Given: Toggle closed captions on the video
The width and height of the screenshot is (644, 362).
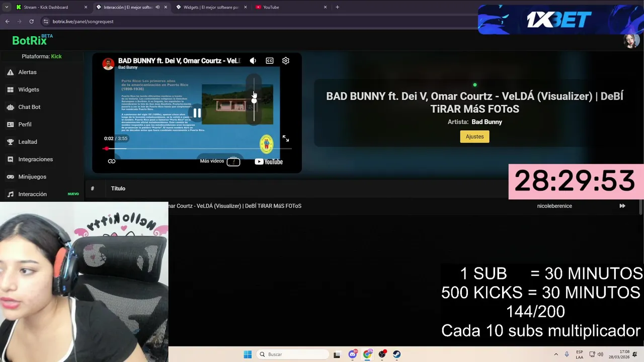Looking at the screenshot, I should (x=270, y=61).
